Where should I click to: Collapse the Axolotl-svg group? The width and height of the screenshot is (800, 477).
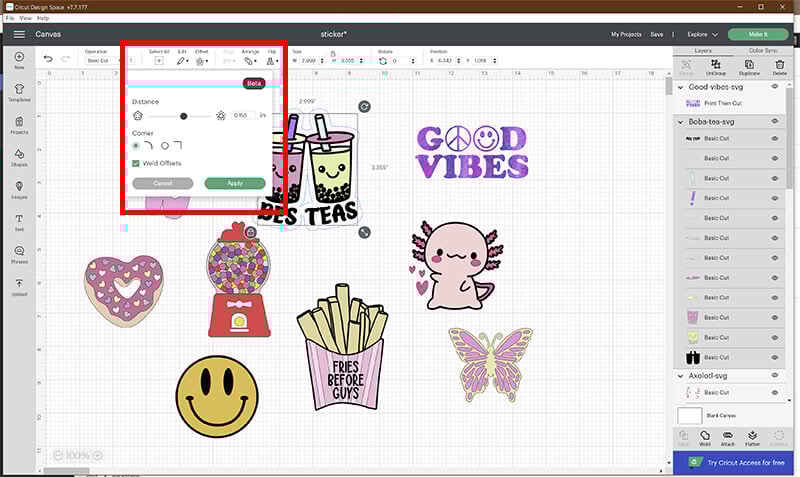coord(680,376)
